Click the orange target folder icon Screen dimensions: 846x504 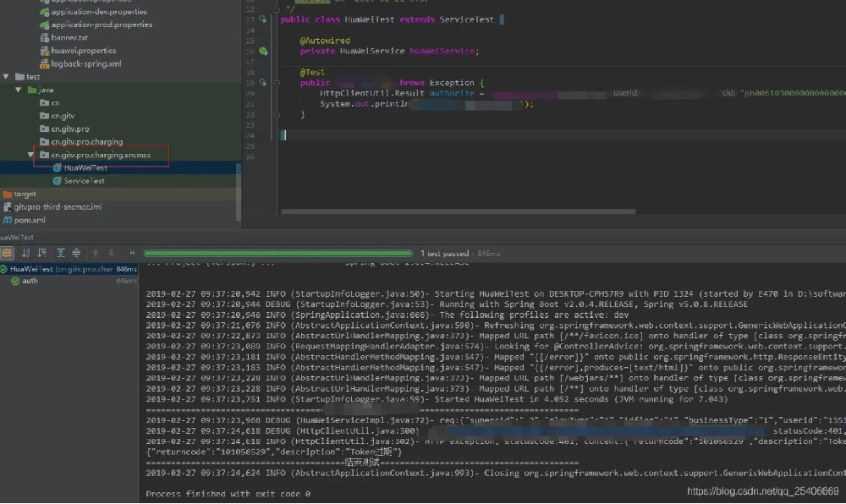tap(7, 194)
